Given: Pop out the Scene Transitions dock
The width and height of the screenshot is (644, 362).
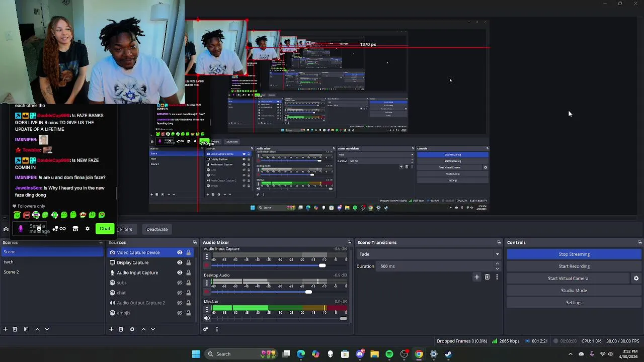Looking at the screenshot, I should (x=499, y=242).
